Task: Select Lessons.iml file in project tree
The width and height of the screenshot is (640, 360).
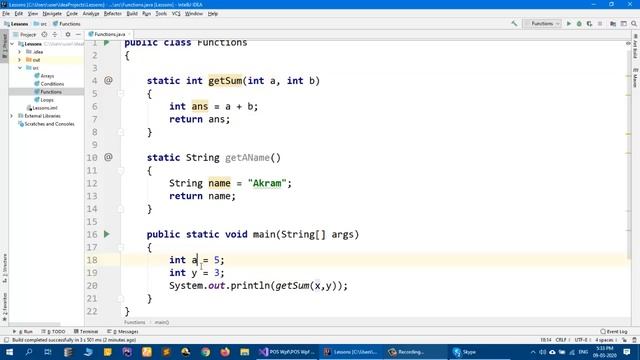Action: coord(42,108)
